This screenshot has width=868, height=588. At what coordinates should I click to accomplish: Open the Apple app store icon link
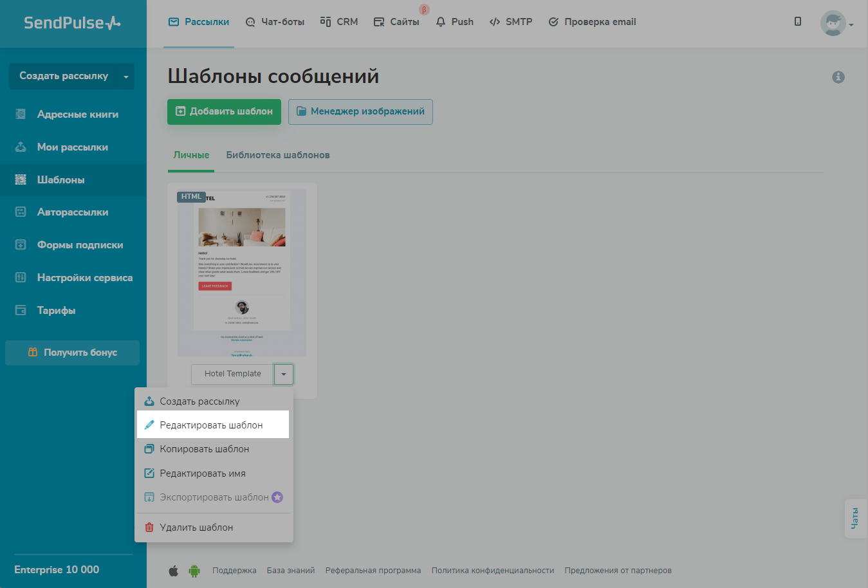pyautogui.click(x=173, y=571)
